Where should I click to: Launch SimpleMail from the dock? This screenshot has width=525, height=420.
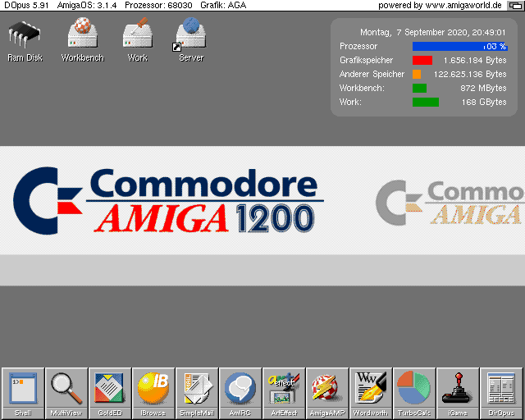[197, 393]
